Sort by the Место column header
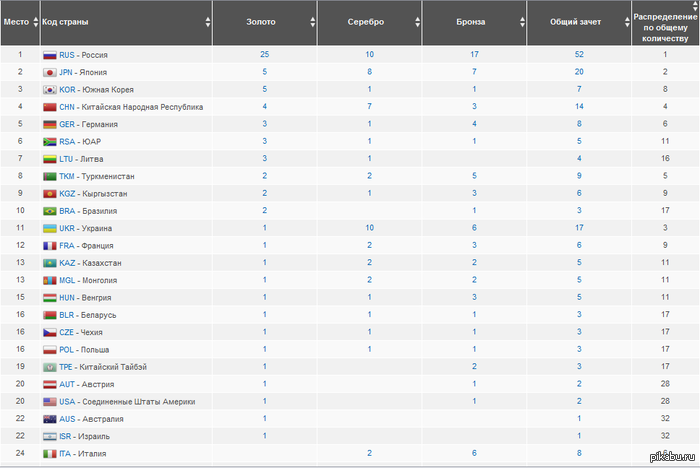The image size is (700, 468). pos(16,21)
